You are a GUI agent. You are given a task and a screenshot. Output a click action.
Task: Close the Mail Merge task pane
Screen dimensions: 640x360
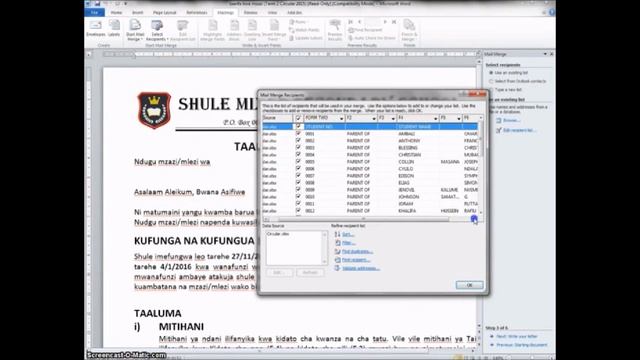551,54
